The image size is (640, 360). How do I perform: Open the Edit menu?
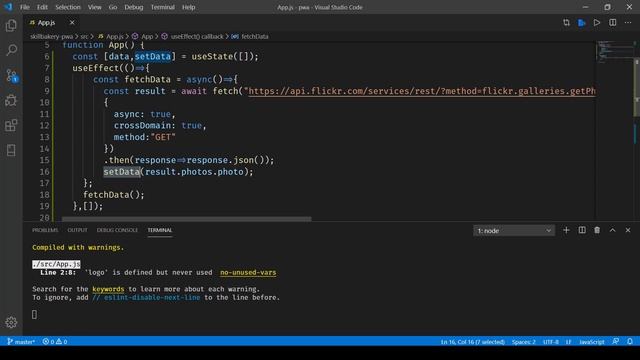[x=42, y=7]
